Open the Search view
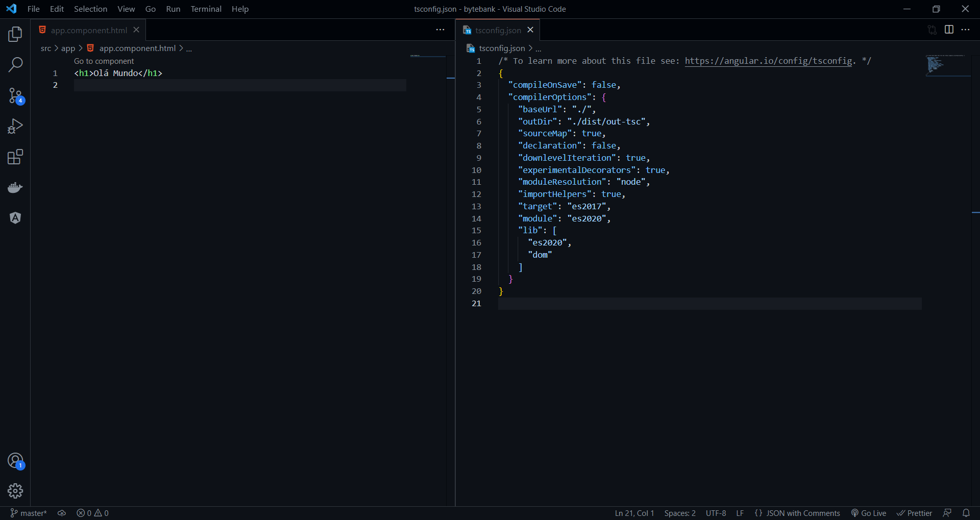 [x=15, y=65]
